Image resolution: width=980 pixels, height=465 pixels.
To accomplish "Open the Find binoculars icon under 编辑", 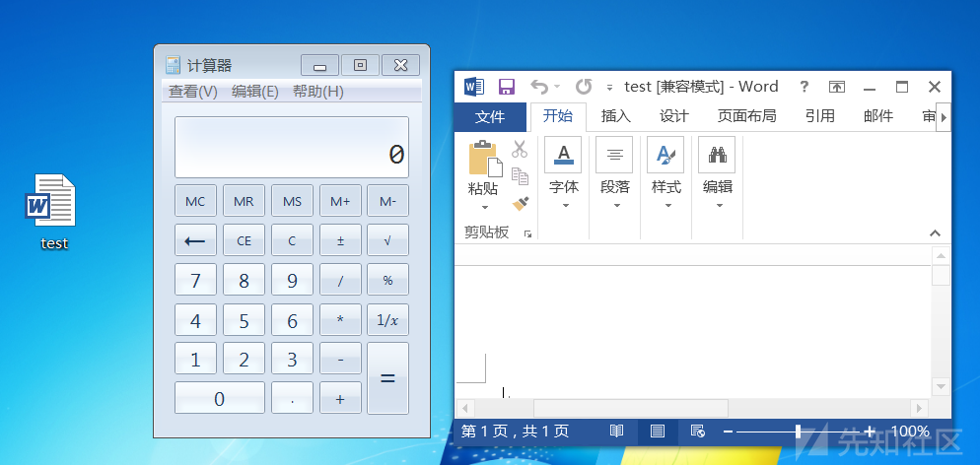I will 717,154.
